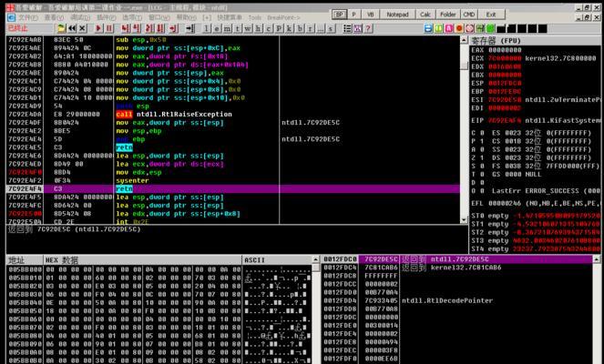This screenshot has width=604, height=364.
Task: Open the Tools menu
Action: click(254, 17)
